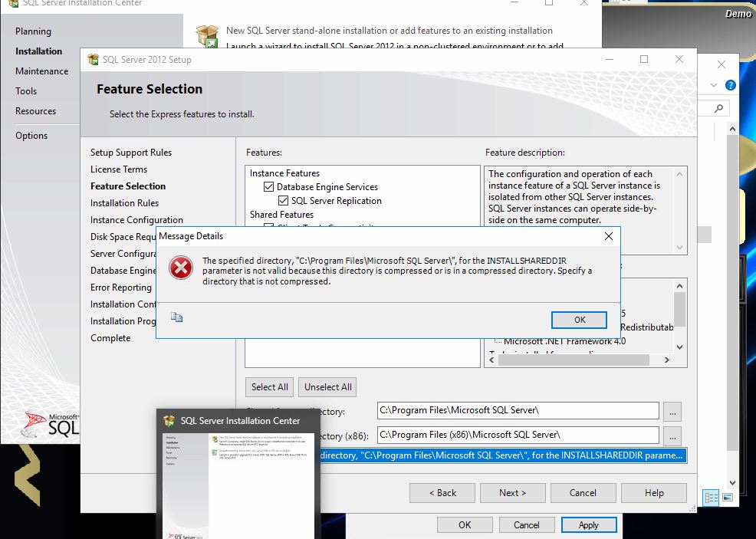The image size is (756, 539).
Task: Click the shared feature directory path field
Action: click(x=518, y=411)
